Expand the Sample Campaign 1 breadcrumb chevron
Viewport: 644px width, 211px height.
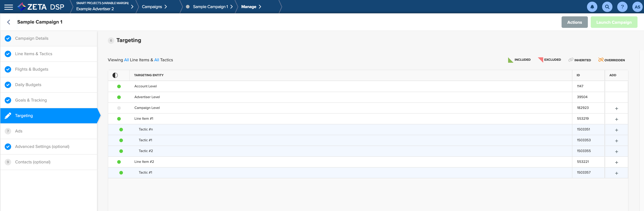pos(231,7)
